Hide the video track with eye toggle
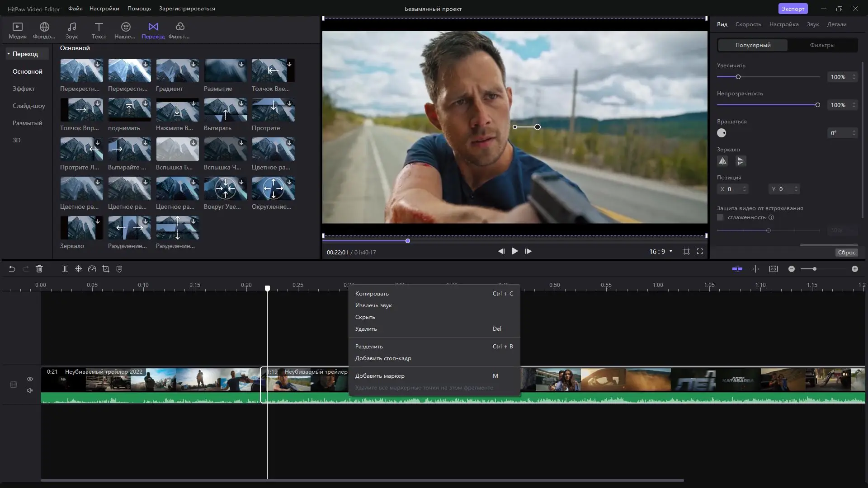The width and height of the screenshot is (868, 488). click(x=29, y=379)
